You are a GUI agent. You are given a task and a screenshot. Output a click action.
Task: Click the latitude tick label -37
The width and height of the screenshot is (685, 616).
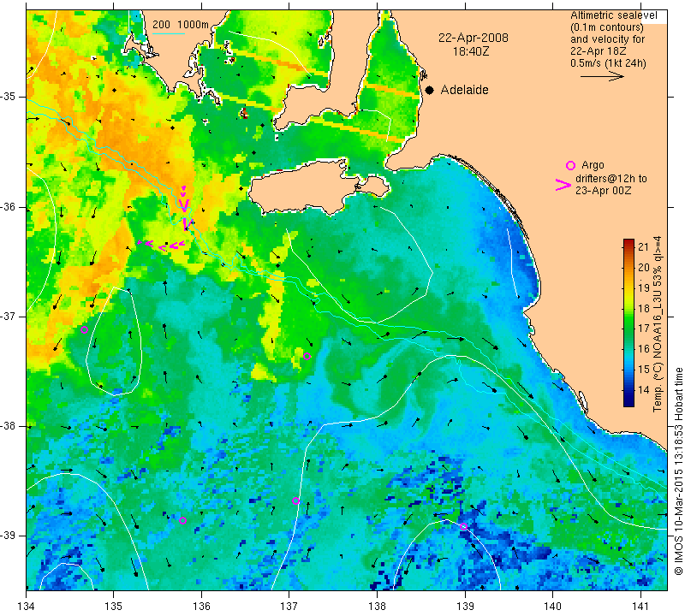tap(8, 316)
